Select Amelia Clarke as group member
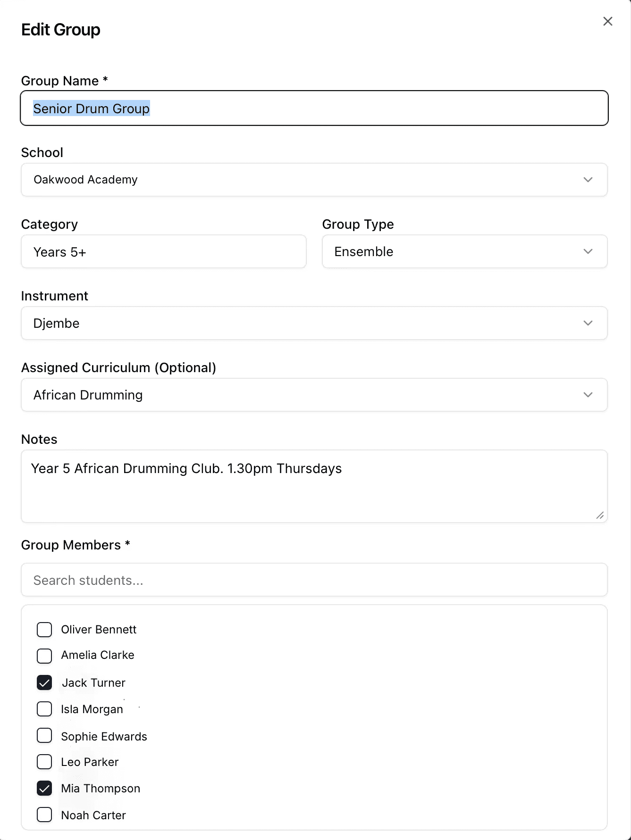The height and width of the screenshot is (840, 631). click(x=44, y=656)
